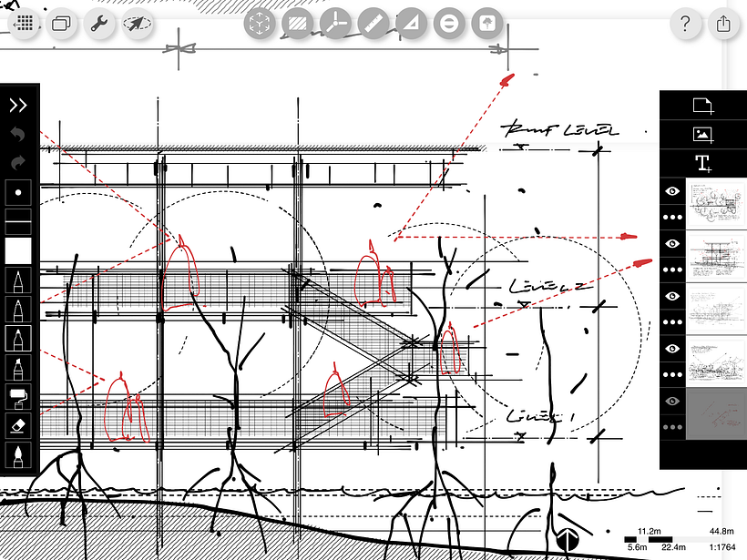Select the pencil tool in the top toolbar

coord(373,24)
